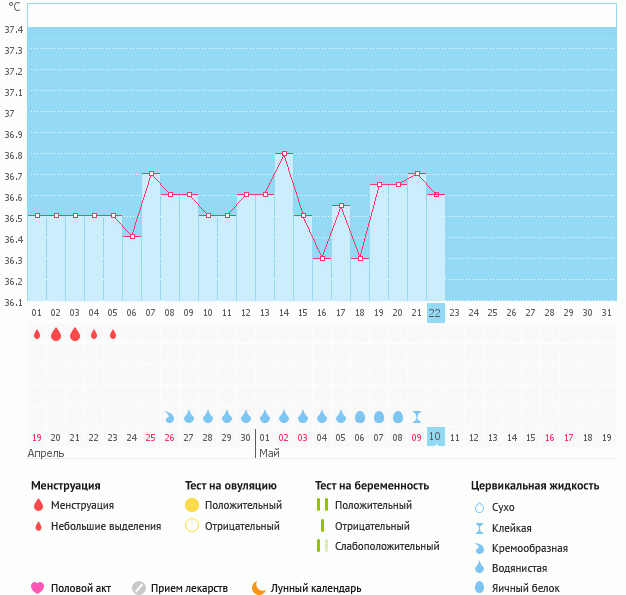Select the highlighted cycle day 22 label
The width and height of the screenshot is (626, 595).
coord(435,312)
